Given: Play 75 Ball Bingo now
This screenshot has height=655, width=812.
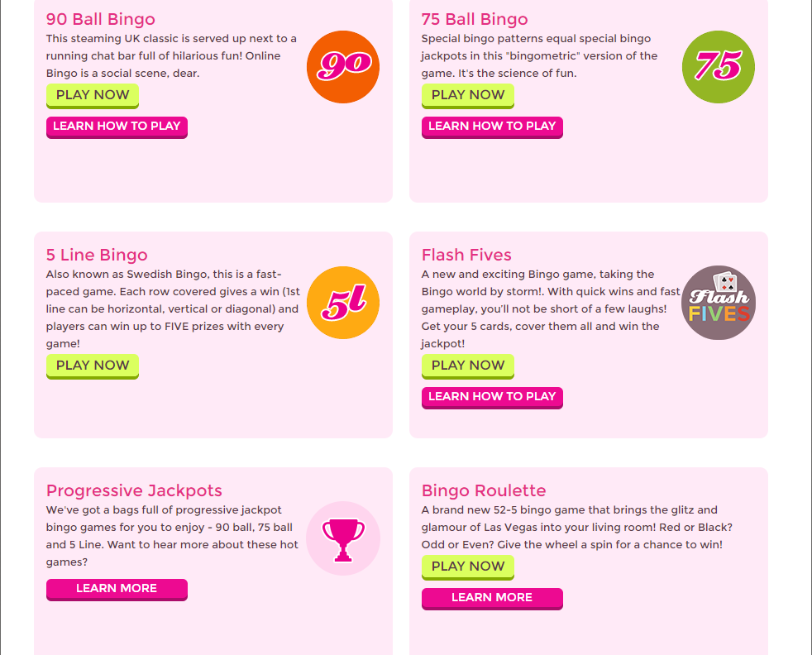Looking at the screenshot, I should click(x=467, y=95).
